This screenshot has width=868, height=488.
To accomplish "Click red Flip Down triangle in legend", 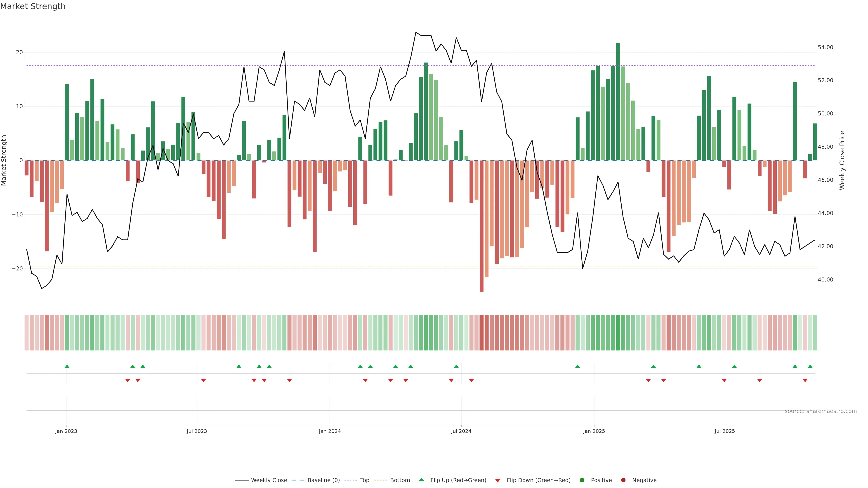I will tap(498, 480).
